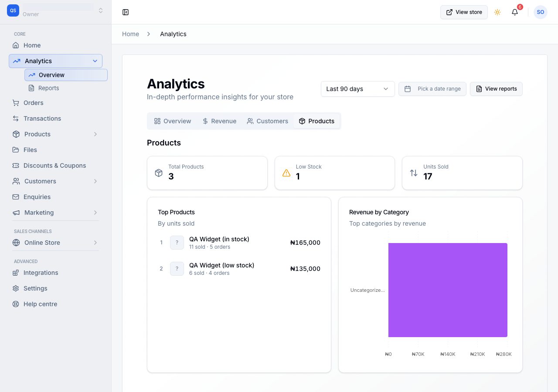Collapse the Analytics sidebar section
Screen dimensions: 558x392
pyautogui.click(x=95, y=61)
